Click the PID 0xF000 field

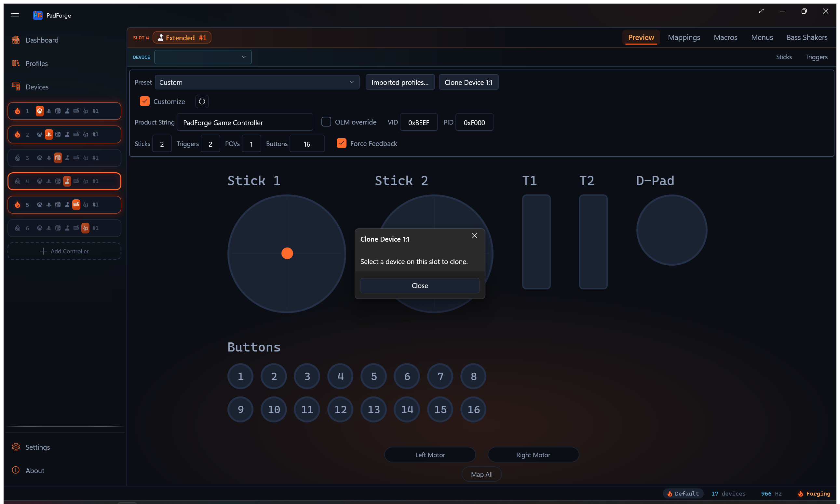click(x=474, y=122)
